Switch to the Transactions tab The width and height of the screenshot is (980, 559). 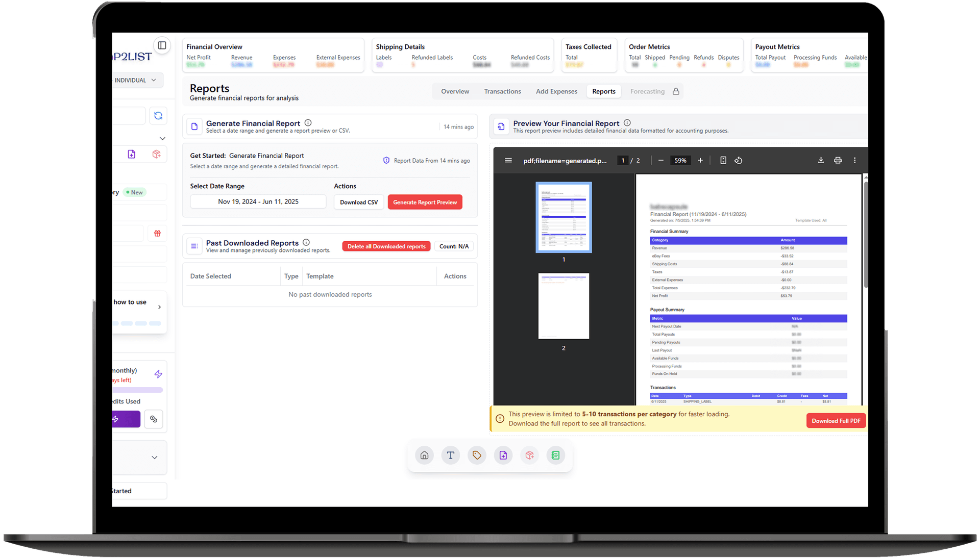coord(502,91)
